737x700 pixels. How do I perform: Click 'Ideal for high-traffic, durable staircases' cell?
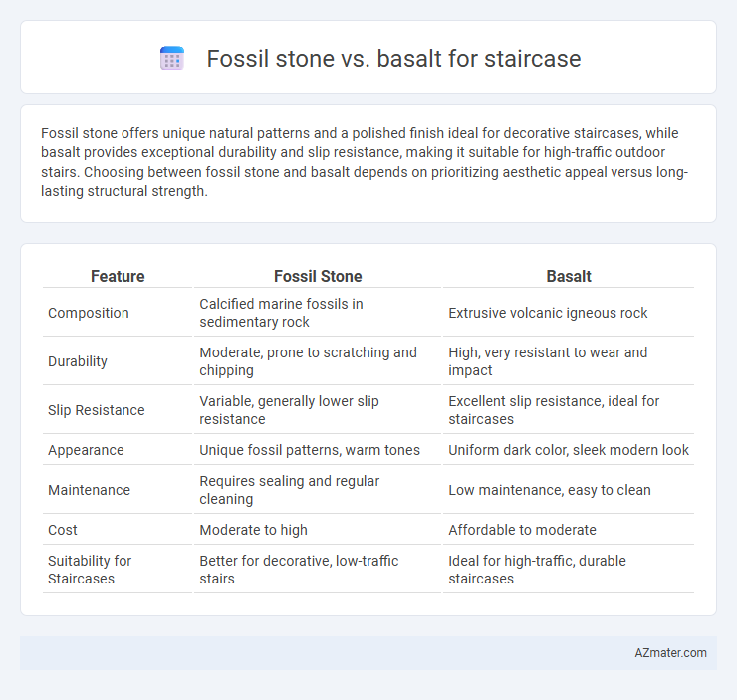[569, 570]
